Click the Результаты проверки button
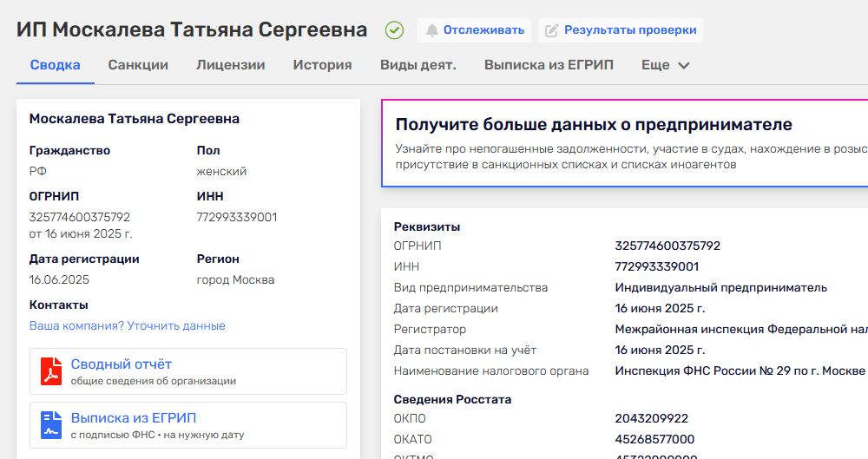The height and width of the screenshot is (459, 868). 621,30
